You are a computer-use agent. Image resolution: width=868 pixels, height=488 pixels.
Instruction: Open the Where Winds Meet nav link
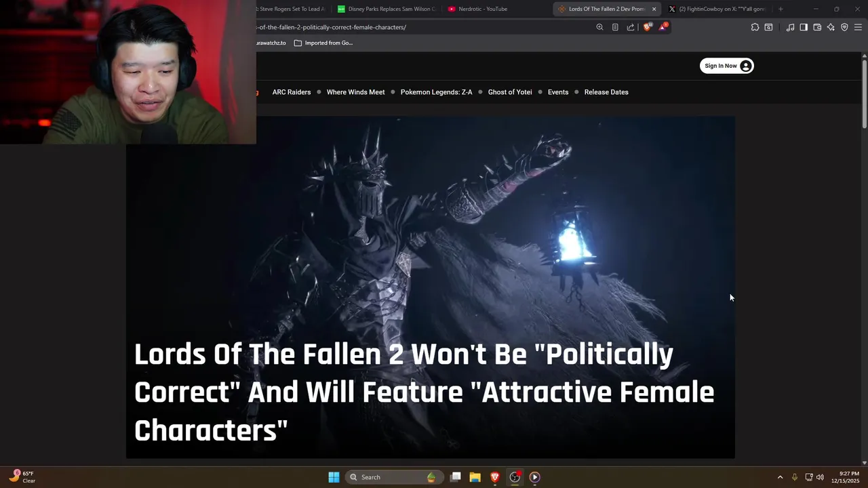355,92
